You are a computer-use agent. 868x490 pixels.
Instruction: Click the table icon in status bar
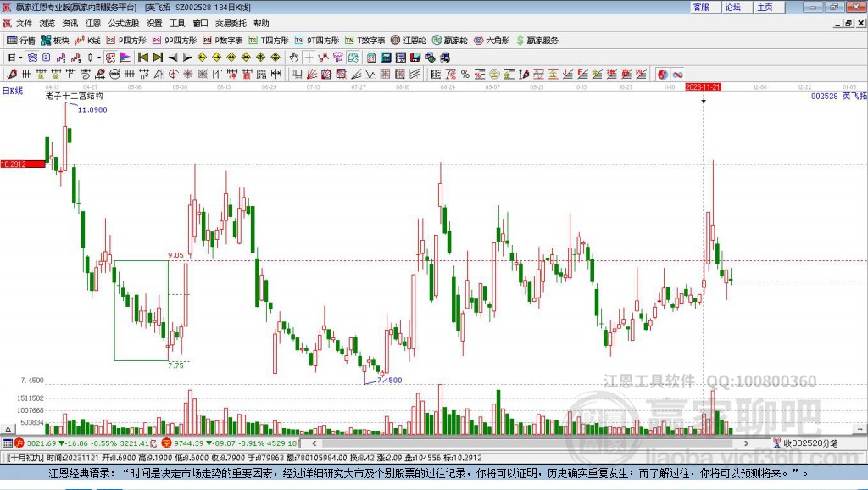7,443
